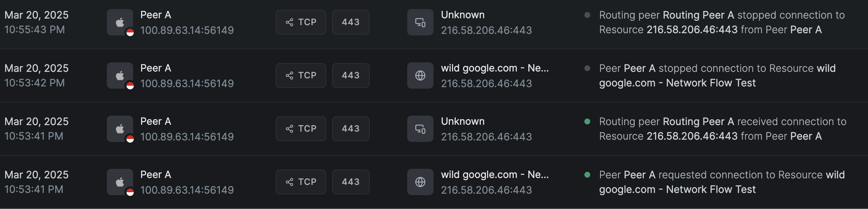This screenshot has width=868, height=209.
Task: Click the 443 port badge in the first row
Action: click(351, 22)
